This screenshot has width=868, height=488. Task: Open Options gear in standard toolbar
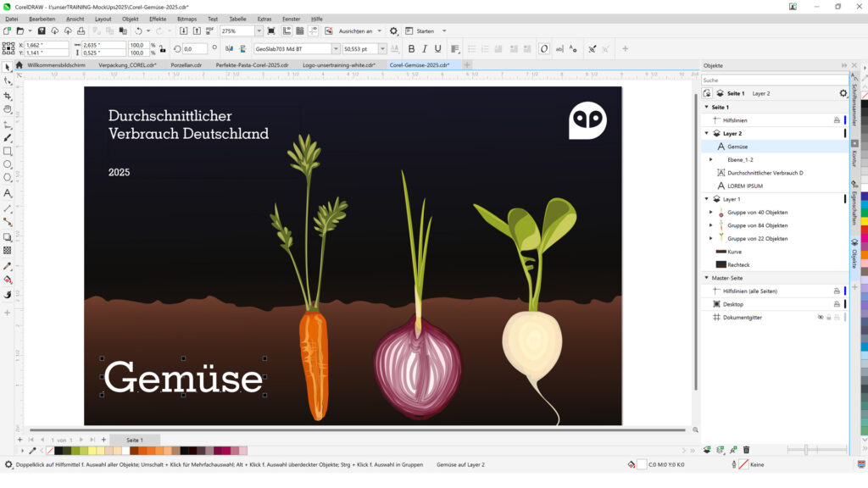393,31
